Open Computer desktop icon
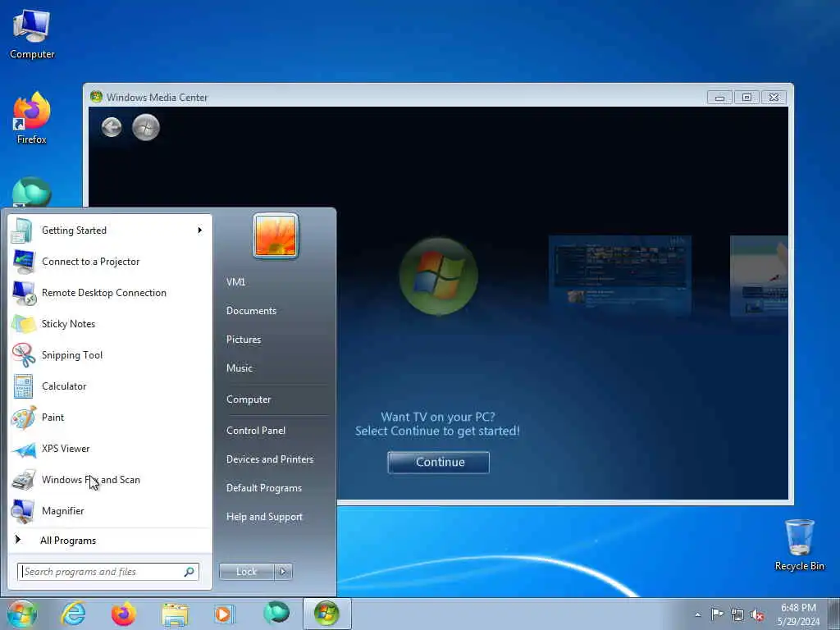840x630 pixels. 32,34
